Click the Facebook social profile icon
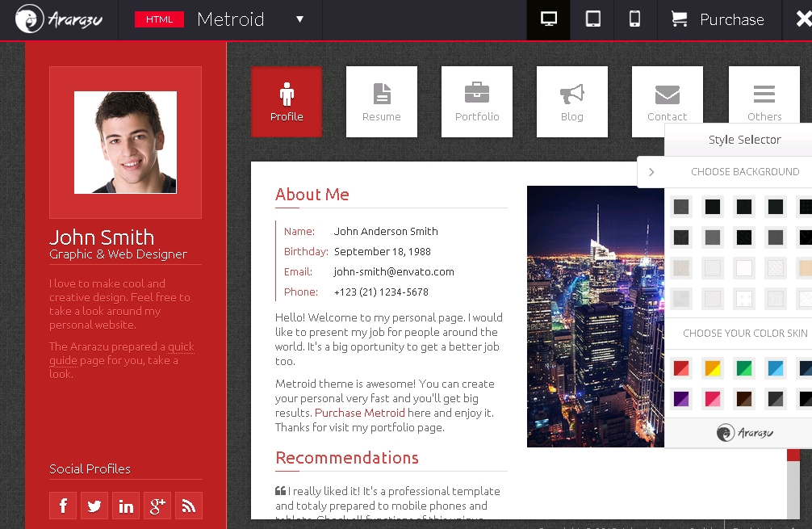This screenshot has height=529, width=812. (x=63, y=506)
